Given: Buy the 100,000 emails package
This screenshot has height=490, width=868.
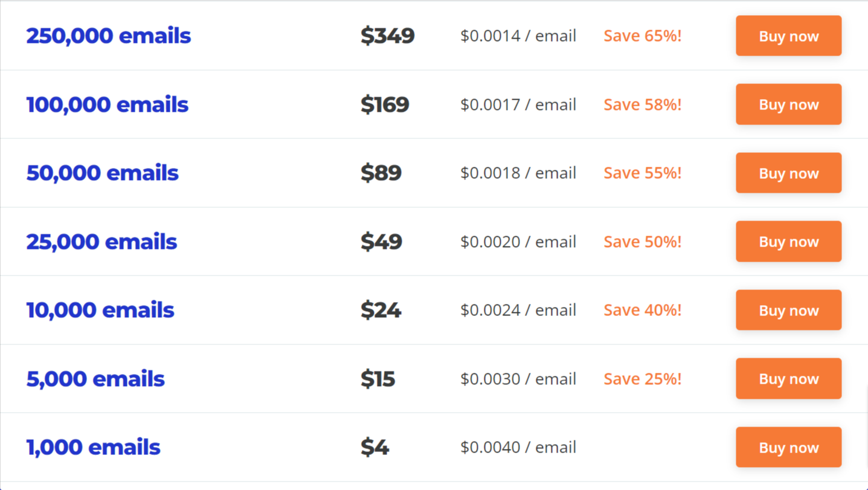Looking at the screenshot, I should click(x=788, y=105).
